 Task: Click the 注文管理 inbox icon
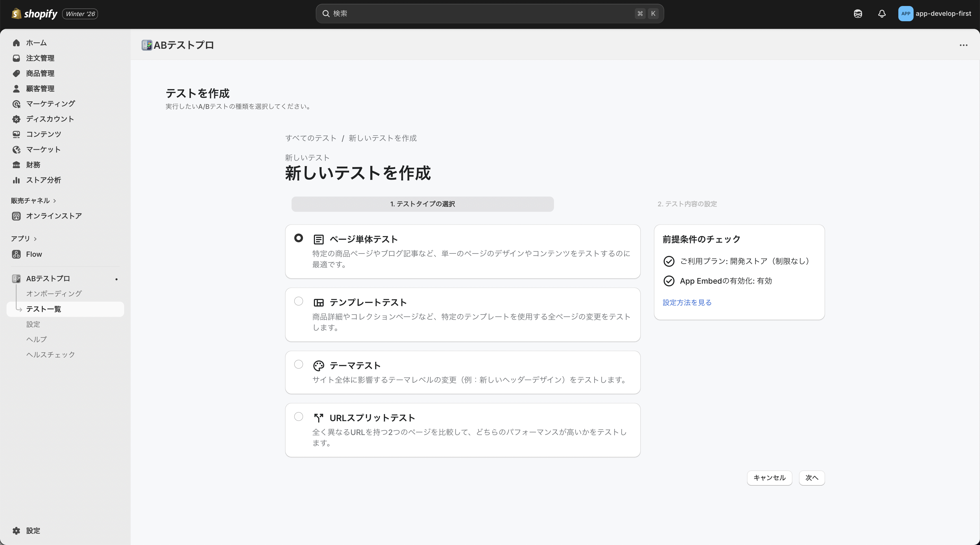tap(16, 58)
